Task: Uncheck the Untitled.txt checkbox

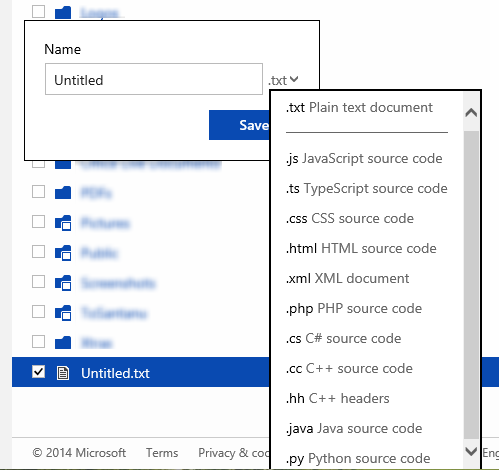Action: [x=38, y=371]
